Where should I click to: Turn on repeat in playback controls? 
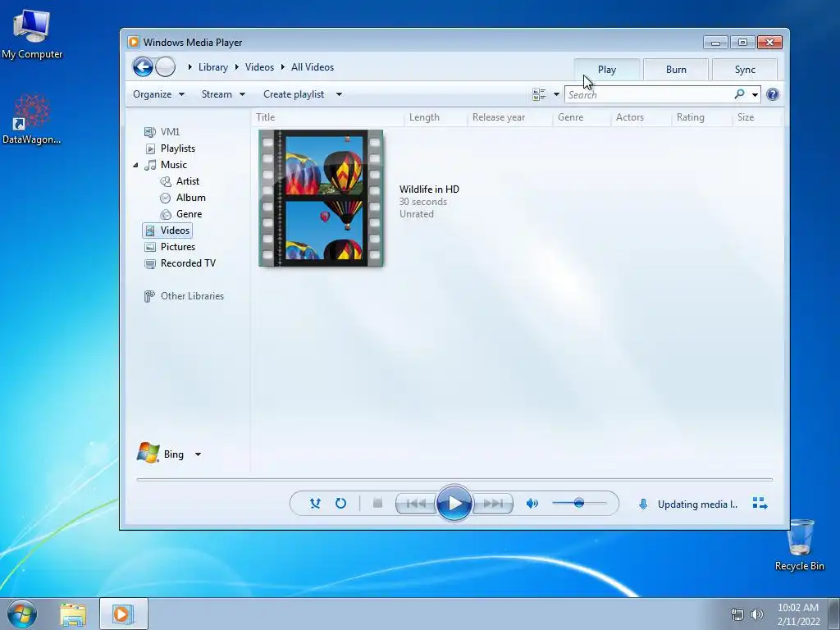(340, 504)
